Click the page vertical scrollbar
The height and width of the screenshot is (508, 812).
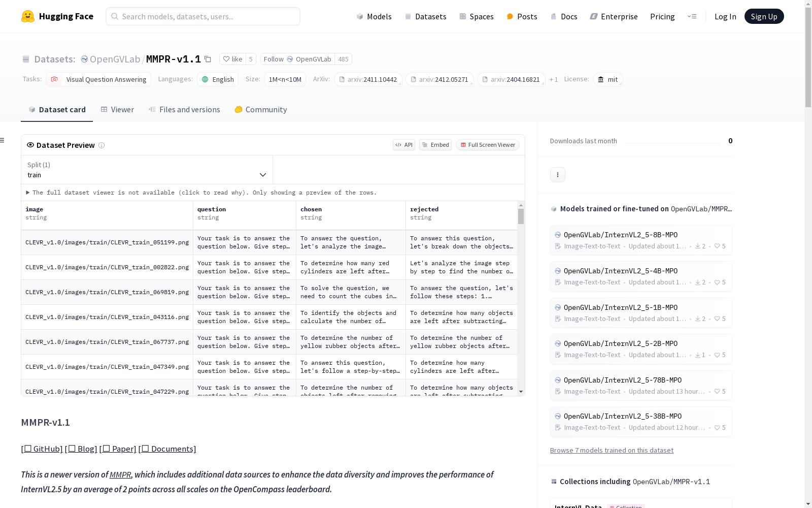(x=808, y=57)
